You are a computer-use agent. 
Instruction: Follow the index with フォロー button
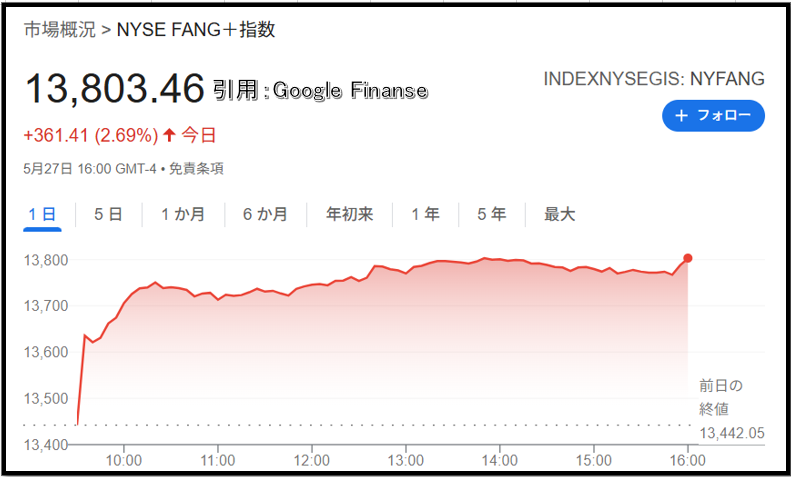point(713,115)
